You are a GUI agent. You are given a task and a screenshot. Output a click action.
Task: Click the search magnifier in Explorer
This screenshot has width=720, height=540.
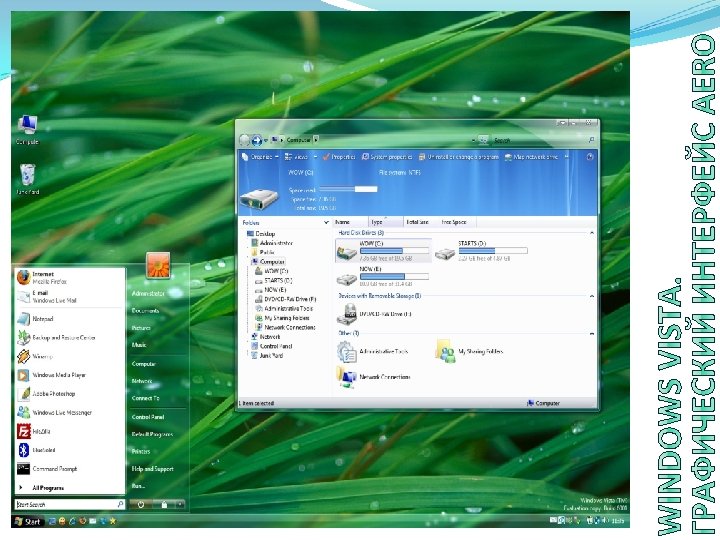[591, 140]
